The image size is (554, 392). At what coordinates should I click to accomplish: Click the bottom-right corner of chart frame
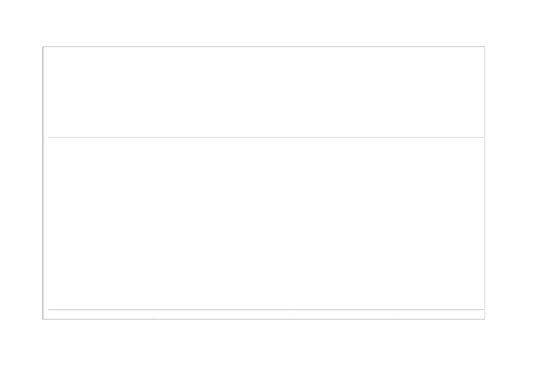pyautogui.click(x=485, y=319)
